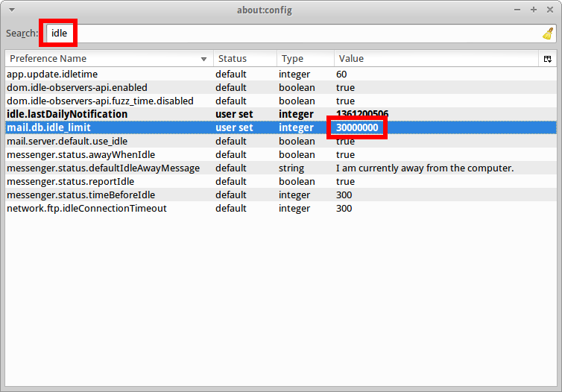Sort by the Type column header
The width and height of the screenshot is (562, 392).
click(x=305, y=59)
